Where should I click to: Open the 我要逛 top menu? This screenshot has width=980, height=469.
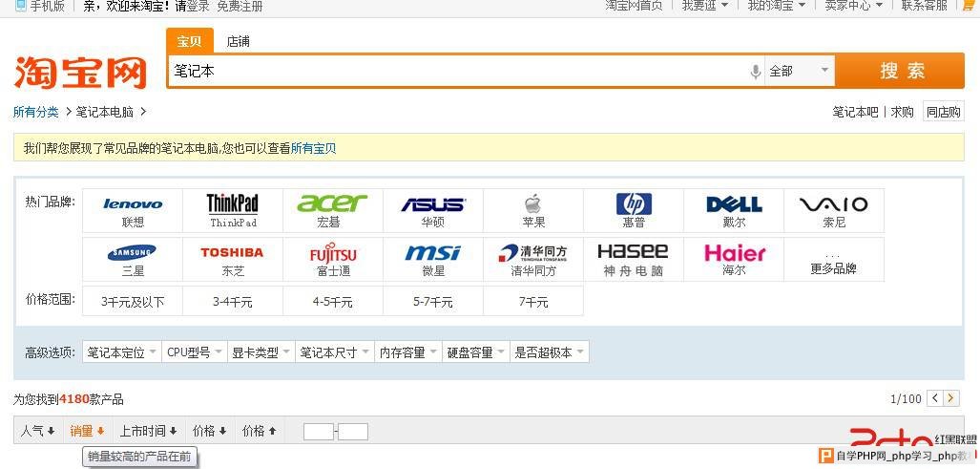[705, 6]
